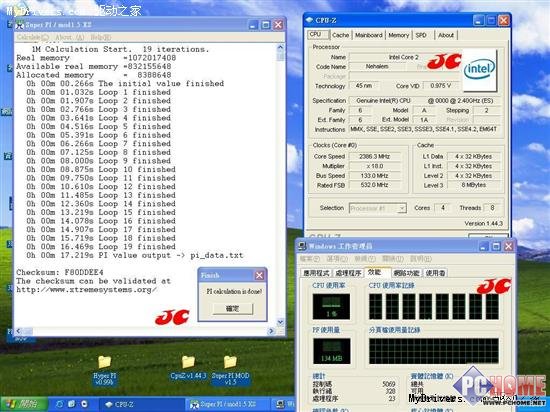
Task: Click the Super PI title bar icon
Action: pyautogui.click(x=20, y=25)
